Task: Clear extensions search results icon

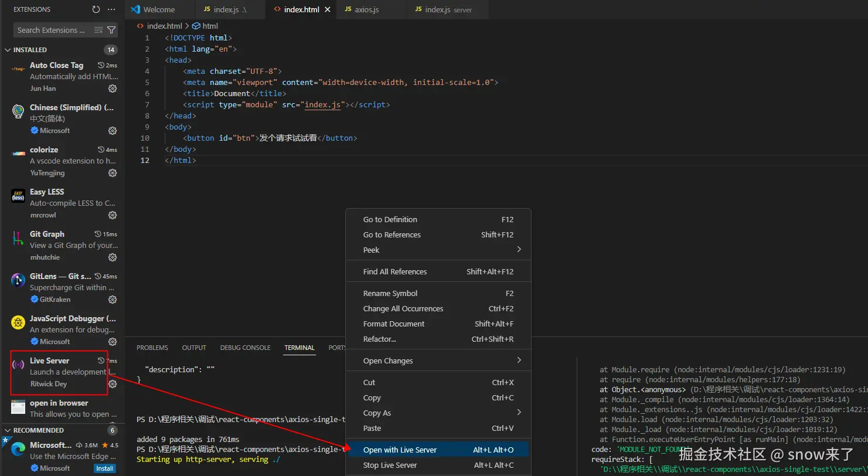Action: (98, 30)
